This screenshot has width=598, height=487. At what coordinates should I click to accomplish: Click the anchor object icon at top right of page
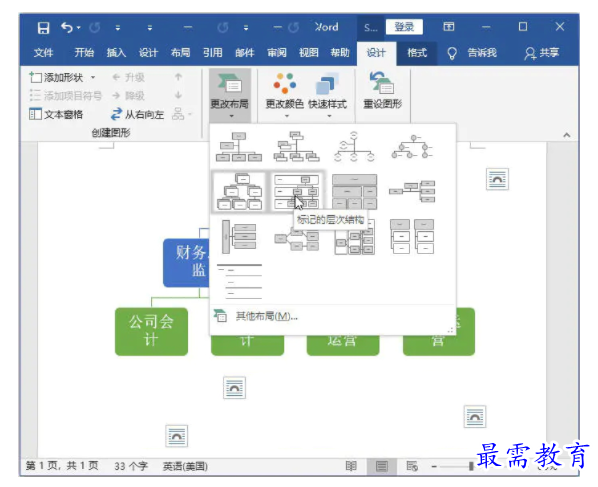497,179
